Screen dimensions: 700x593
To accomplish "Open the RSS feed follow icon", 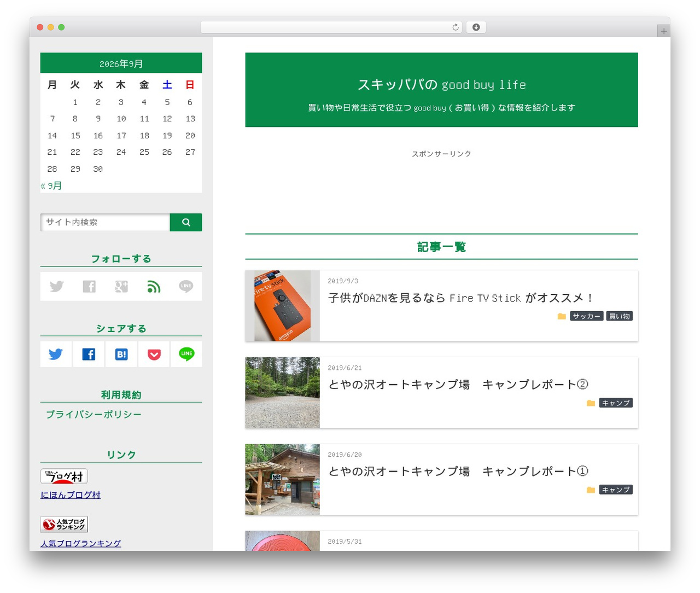I will (x=154, y=286).
